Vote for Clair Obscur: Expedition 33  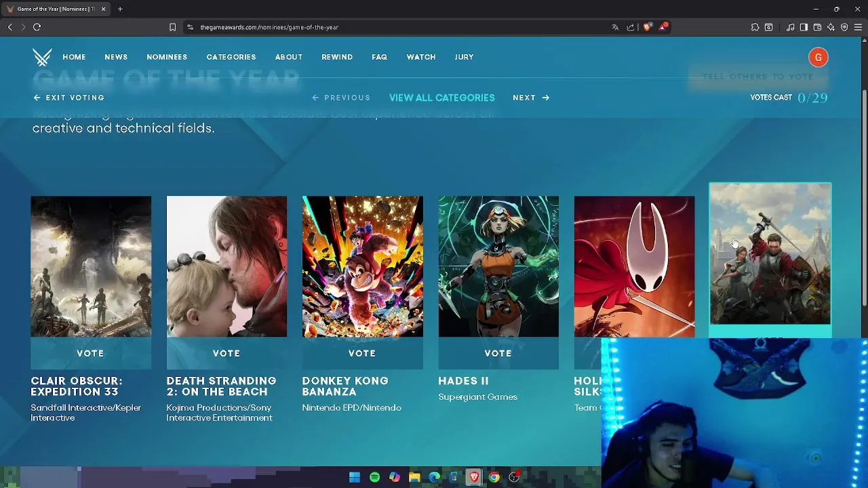[91, 353]
